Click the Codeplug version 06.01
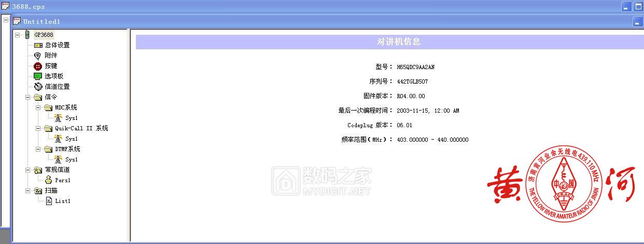Viewport: 644px width, 244px height. pyautogui.click(x=404, y=125)
